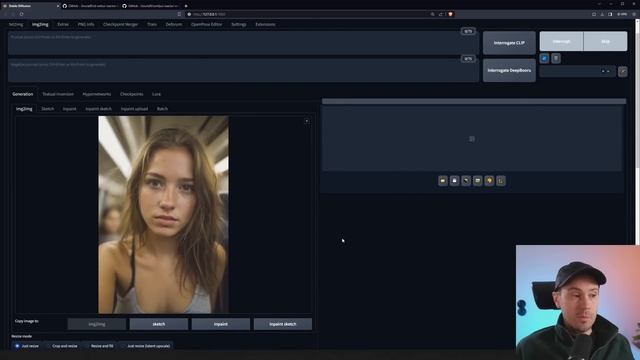Click the greyed img2img copy button
This screenshot has height=360, width=640.
97,324
